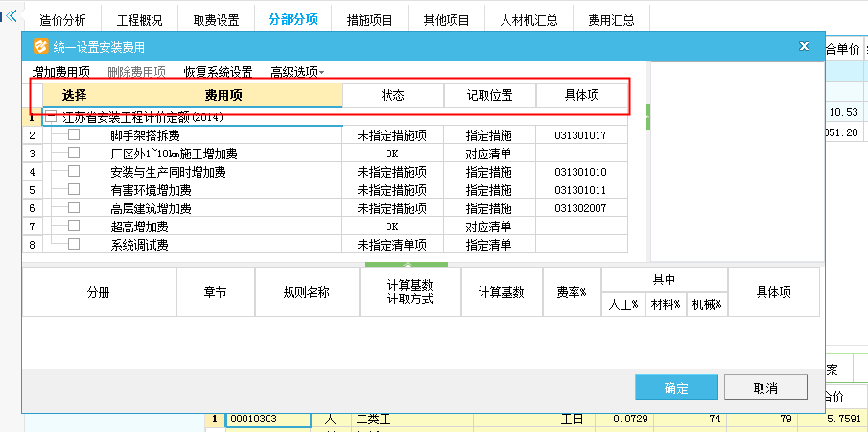Click 恢复系统设置 in the toolbar
Screen dimensions: 868x432
tap(218, 72)
